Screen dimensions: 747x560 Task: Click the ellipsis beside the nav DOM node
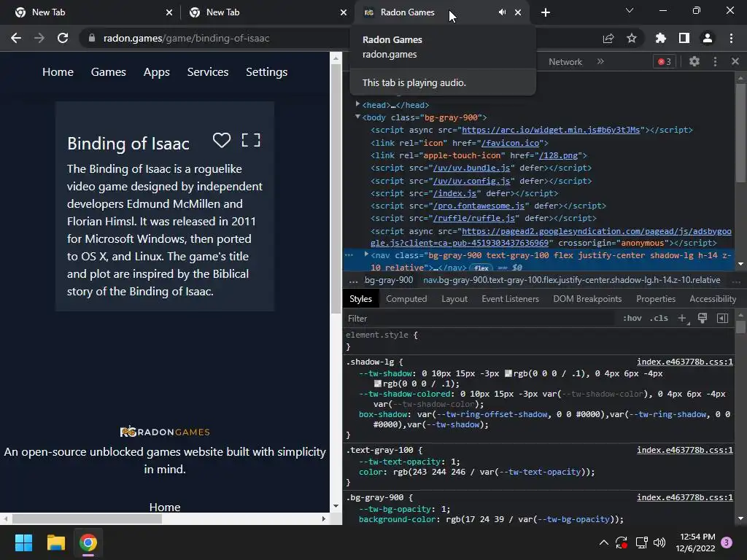click(349, 255)
